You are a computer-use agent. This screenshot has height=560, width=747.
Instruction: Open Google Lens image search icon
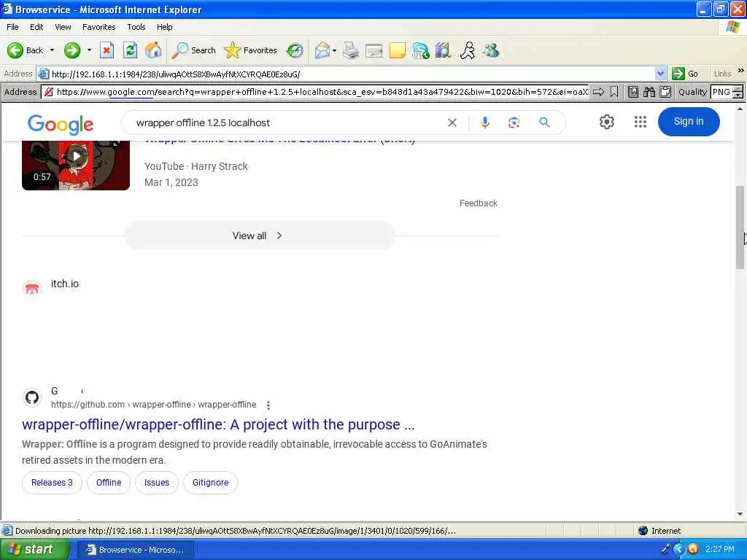tap(514, 122)
